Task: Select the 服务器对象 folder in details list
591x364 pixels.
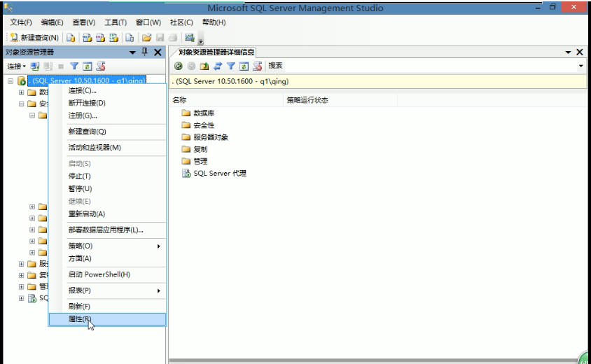Action: click(205, 137)
